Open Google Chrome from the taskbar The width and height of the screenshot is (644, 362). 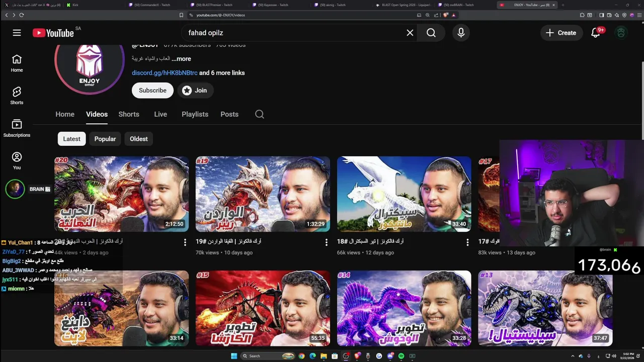[x=301, y=356]
